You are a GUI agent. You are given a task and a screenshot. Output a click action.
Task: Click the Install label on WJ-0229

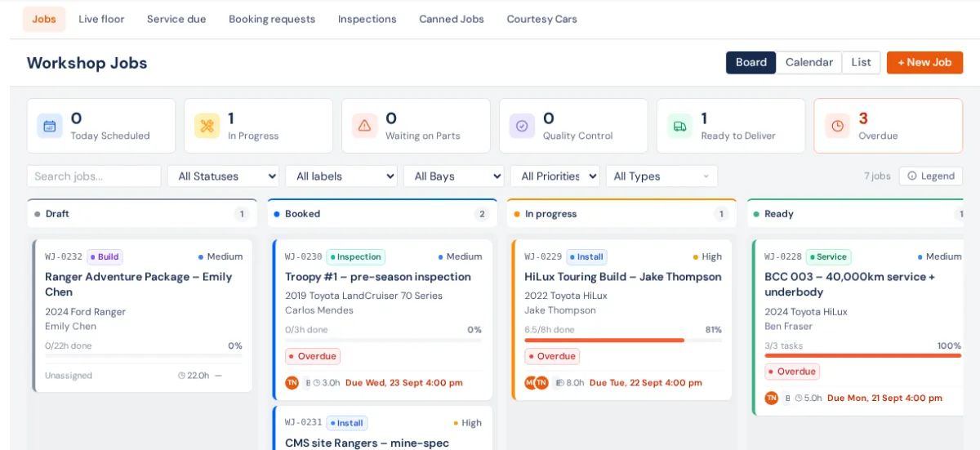pos(586,256)
